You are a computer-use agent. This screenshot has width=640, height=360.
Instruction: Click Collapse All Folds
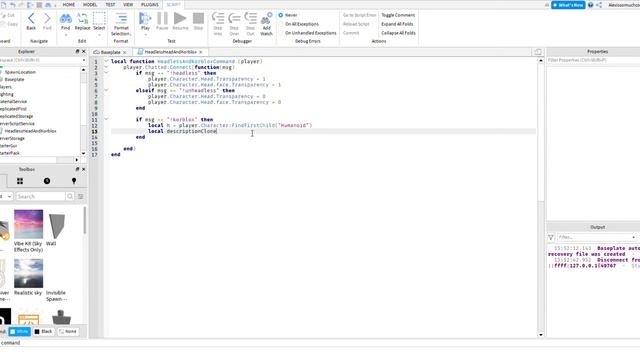click(x=398, y=33)
